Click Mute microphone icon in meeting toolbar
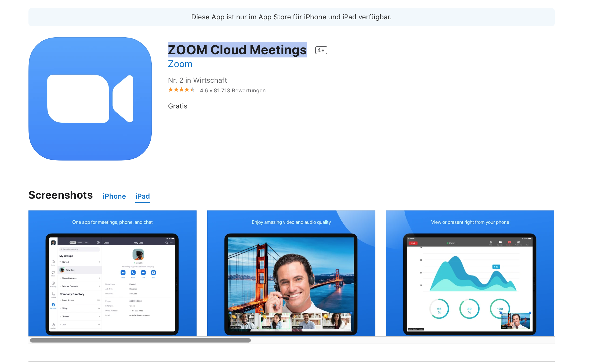609x364 pixels. [491, 242]
